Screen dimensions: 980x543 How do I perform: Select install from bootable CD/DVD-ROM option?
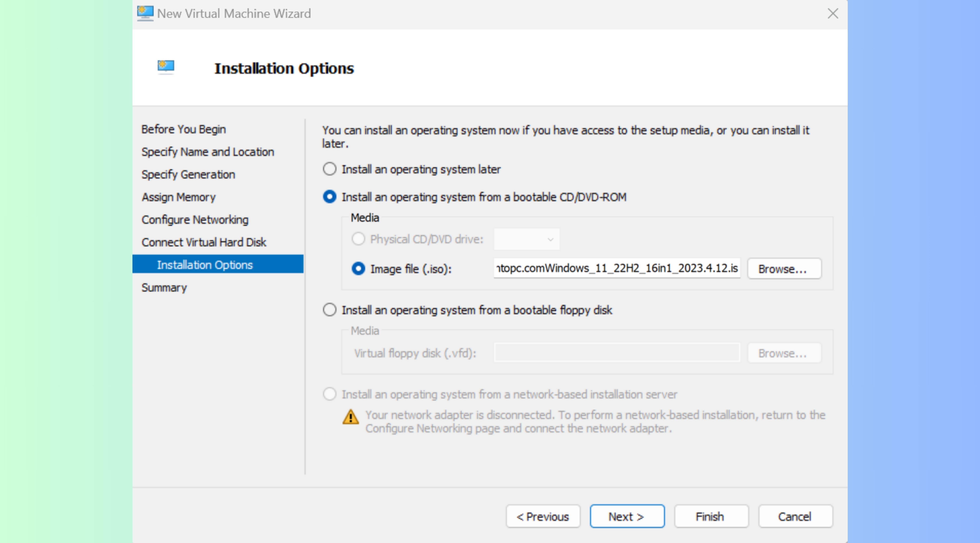pyautogui.click(x=329, y=197)
